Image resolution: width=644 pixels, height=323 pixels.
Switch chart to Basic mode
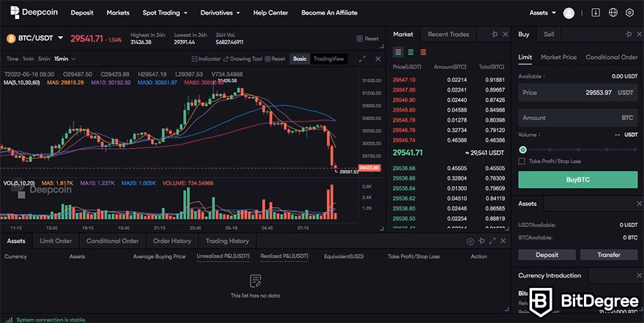tap(300, 59)
